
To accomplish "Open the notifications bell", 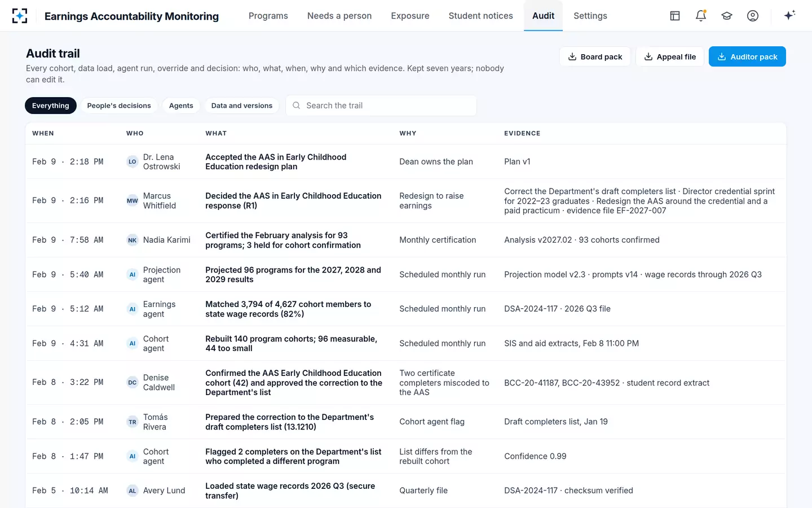I will [701, 16].
